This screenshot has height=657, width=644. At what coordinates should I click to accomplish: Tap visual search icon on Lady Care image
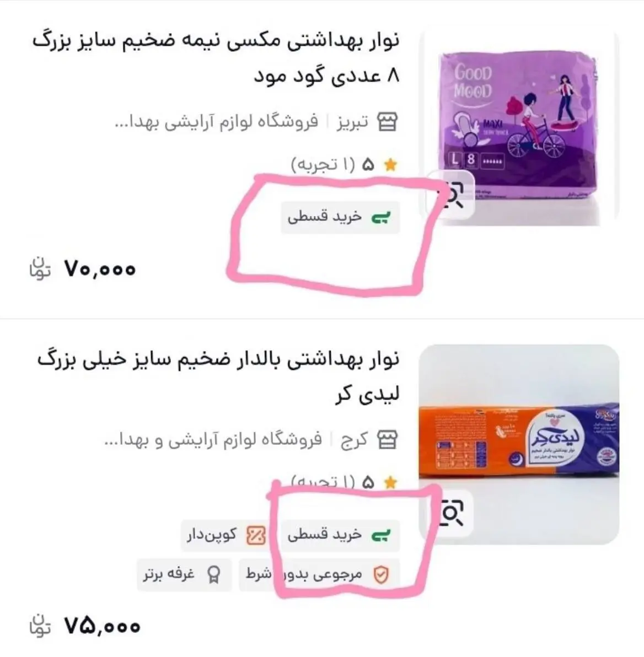click(450, 513)
